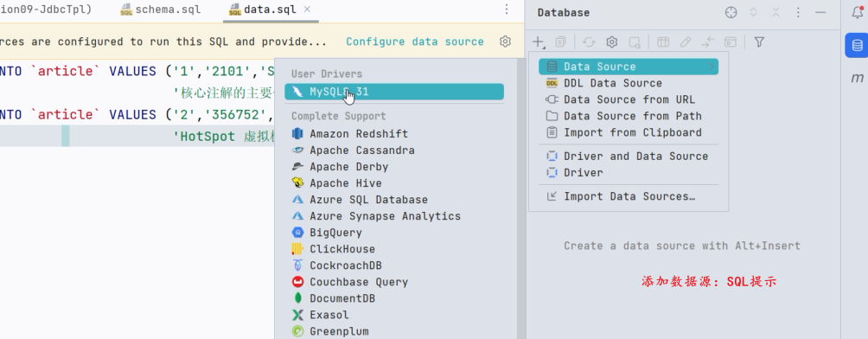Screen dimensions: 868x339
Task: Click the filter funnel icon in Database panel
Action: 759,42
